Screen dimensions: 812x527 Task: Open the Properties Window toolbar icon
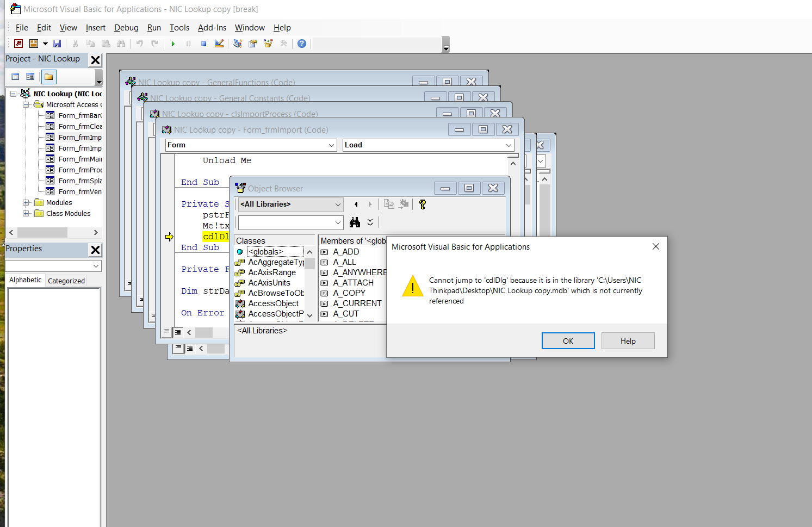(x=253, y=44)
